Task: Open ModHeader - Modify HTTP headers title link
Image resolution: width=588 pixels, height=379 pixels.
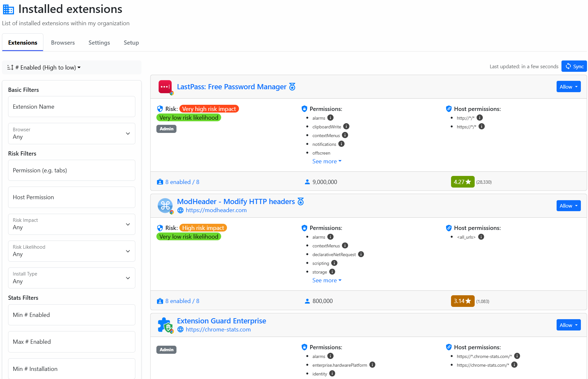Action: (x=236, y=201)
